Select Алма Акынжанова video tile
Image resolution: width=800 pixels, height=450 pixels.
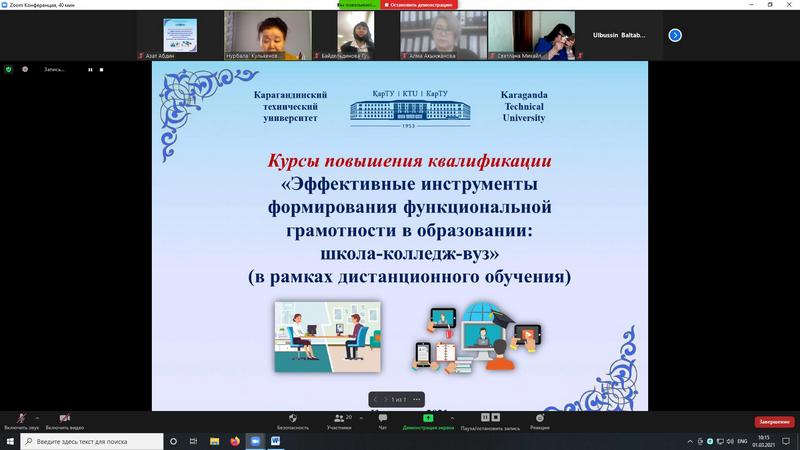pyautogui.click(x=443, y=35)
